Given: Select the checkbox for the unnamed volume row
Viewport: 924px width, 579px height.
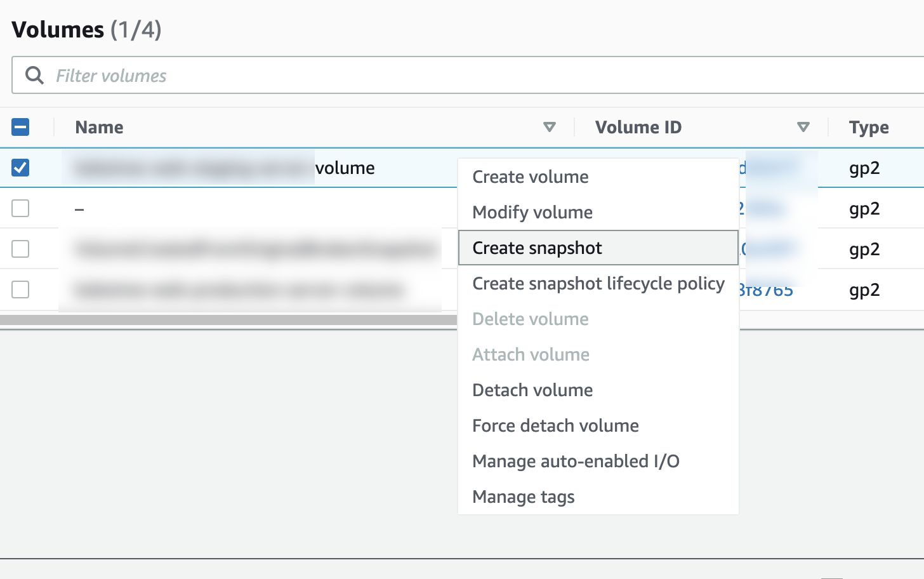Looking at the screenshot, I should click(20, 208).
